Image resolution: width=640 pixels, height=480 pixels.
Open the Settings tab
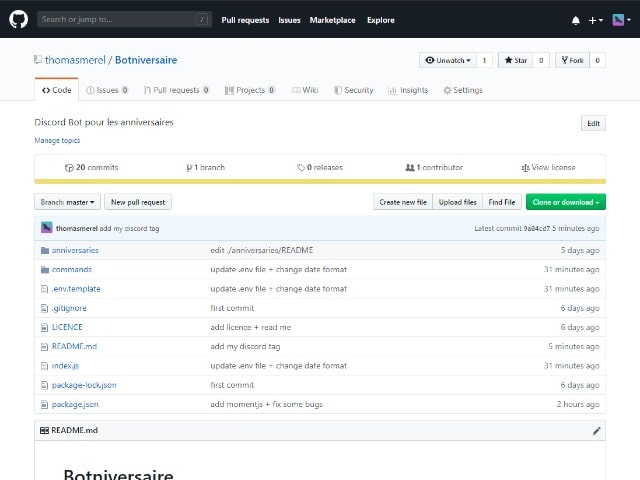[x=463, y=90]
